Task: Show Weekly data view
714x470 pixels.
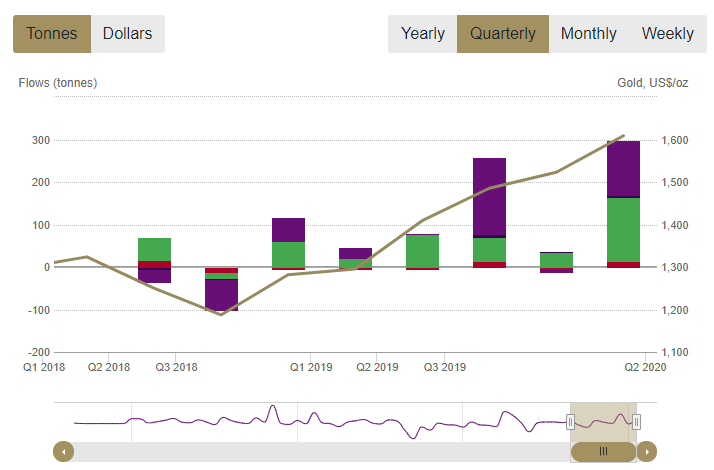Action: pyautogui.click(x=667, y=34)
